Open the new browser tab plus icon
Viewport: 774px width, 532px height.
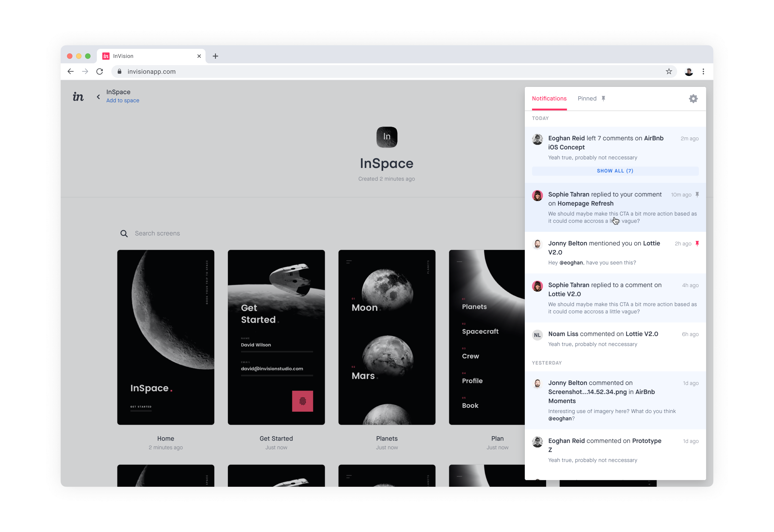[x=215, y=56]
